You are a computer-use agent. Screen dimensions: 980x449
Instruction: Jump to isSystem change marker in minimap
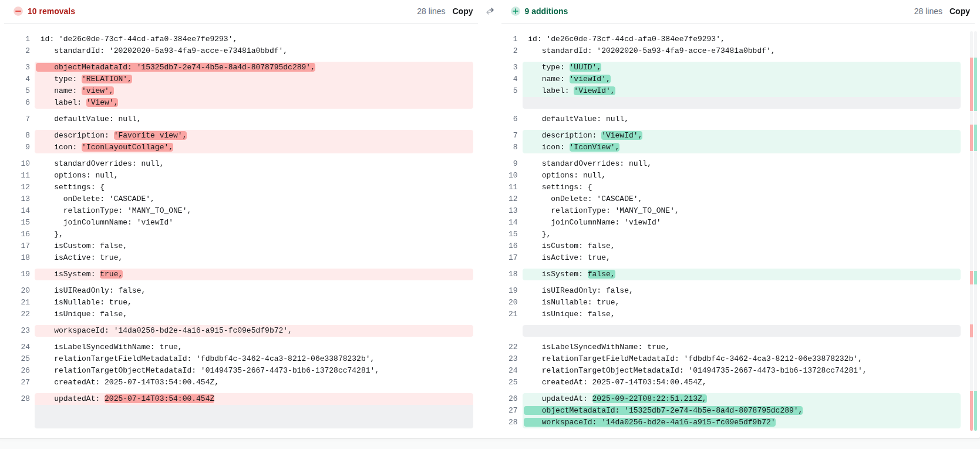coord(973,277)
